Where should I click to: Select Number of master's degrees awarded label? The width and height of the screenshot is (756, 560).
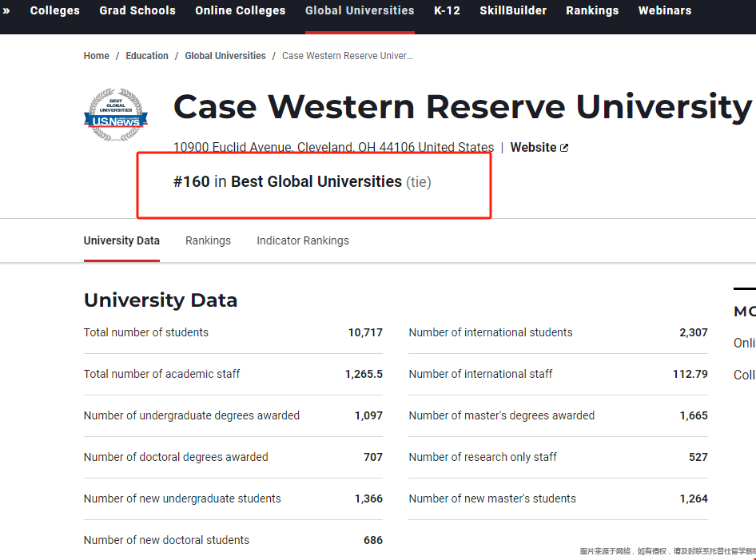pos(501,415)
